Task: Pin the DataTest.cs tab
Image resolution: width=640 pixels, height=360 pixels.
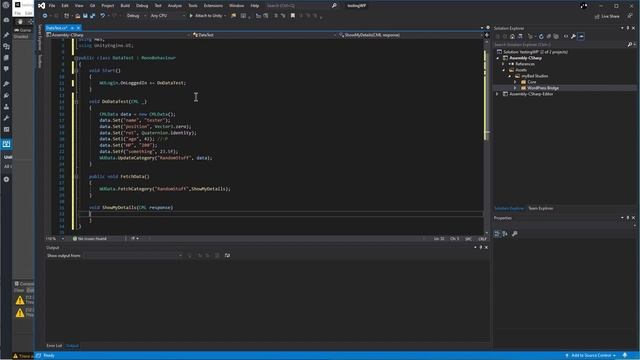Action: (x=71, y=28)
